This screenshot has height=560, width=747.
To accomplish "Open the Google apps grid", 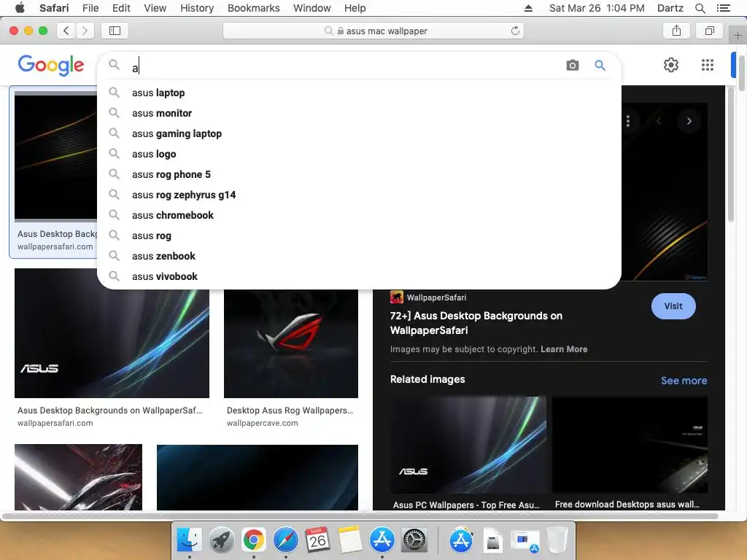I will (708, 65).
